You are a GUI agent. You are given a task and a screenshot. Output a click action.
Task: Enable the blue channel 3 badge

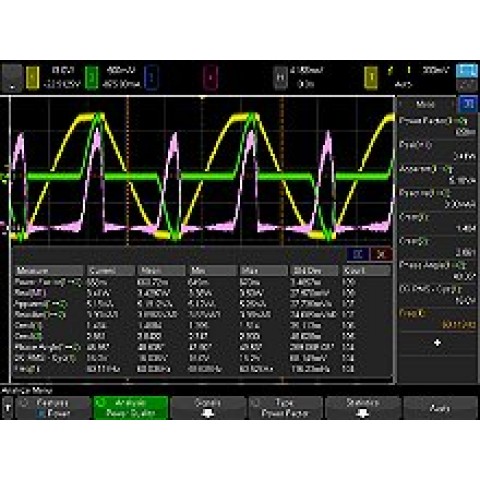tap(151, 78)
